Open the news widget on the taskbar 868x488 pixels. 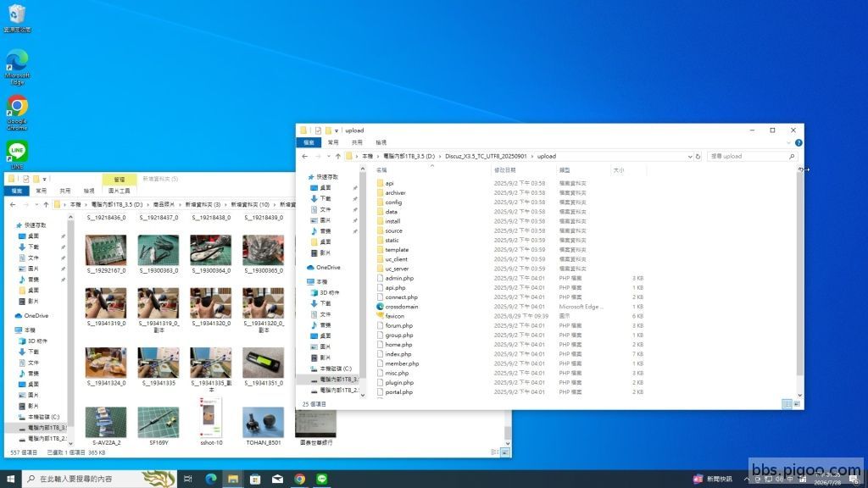tap(713, 480)
